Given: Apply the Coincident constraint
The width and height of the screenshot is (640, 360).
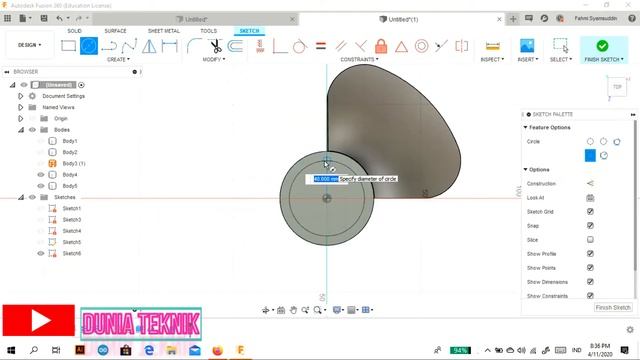Looking at the screenshot, I should coord(280,46).
